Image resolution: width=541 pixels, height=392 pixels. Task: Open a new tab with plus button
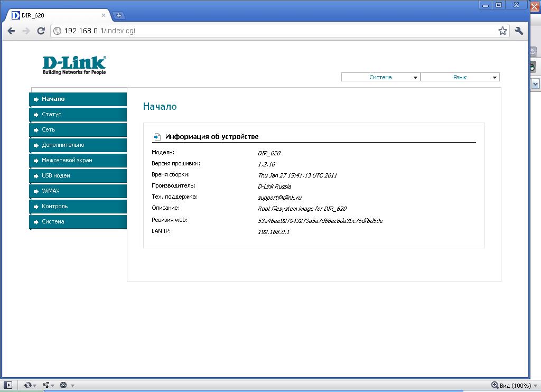tap(119, 15)
